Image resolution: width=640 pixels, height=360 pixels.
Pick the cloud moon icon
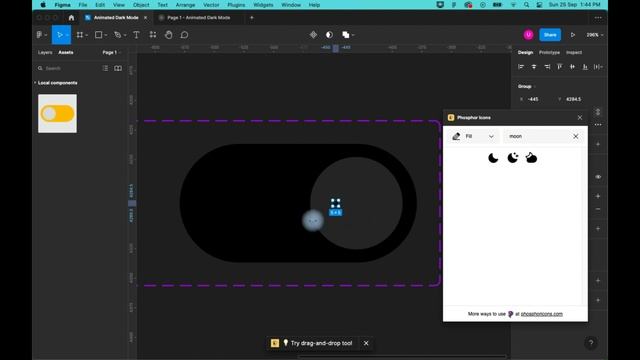(x=531, y=158)
